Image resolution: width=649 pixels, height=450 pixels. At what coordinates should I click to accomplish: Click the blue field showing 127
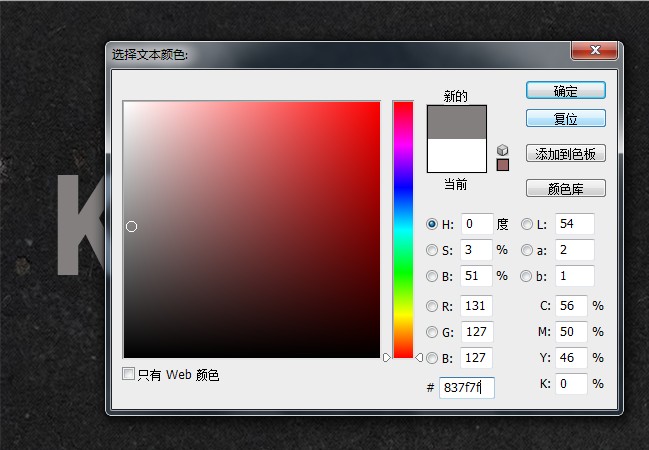point(476,358)
